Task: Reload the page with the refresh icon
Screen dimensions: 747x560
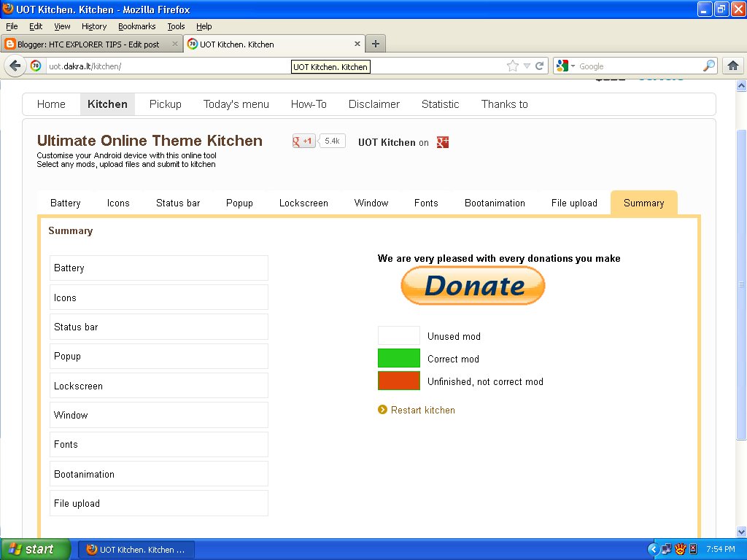Action: click(539, 66)
